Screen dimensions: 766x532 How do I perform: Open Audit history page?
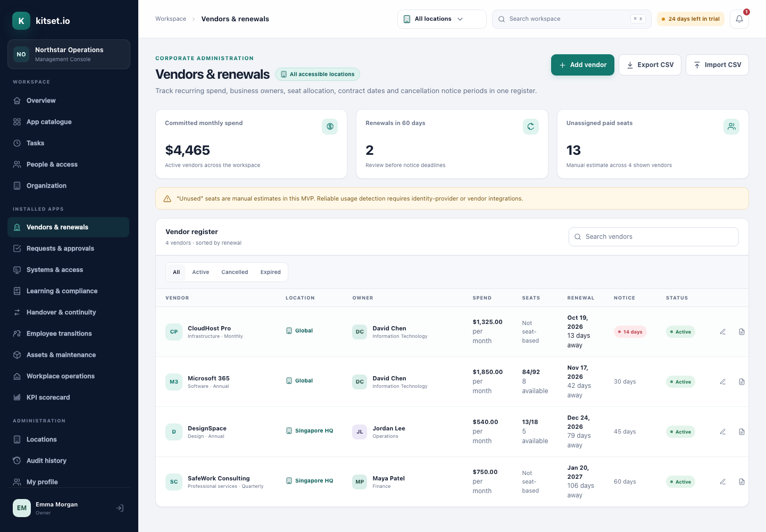[68, 461]
